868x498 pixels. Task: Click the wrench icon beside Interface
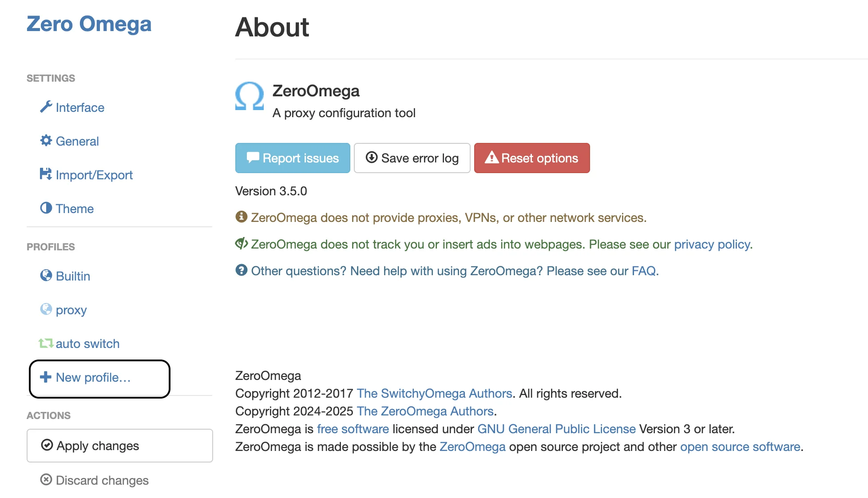46,107
